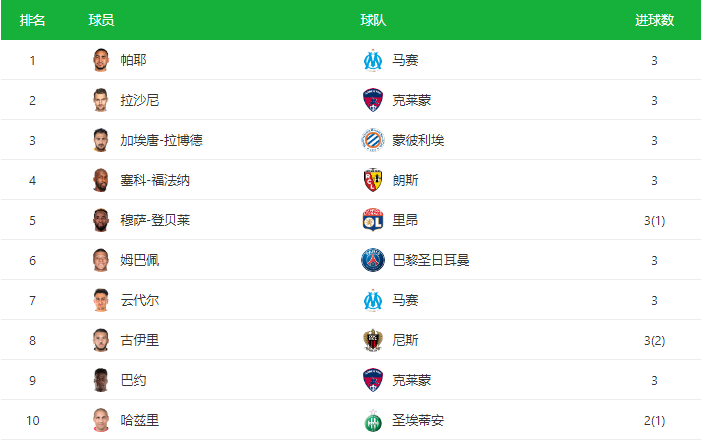
Task: Open player link 穆萨-登贝莱
Action: click(x=155, y=220)
